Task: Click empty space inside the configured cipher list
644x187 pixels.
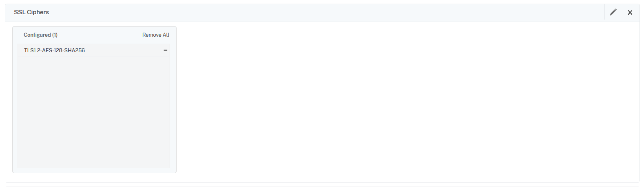Action: tap(93, 110)
